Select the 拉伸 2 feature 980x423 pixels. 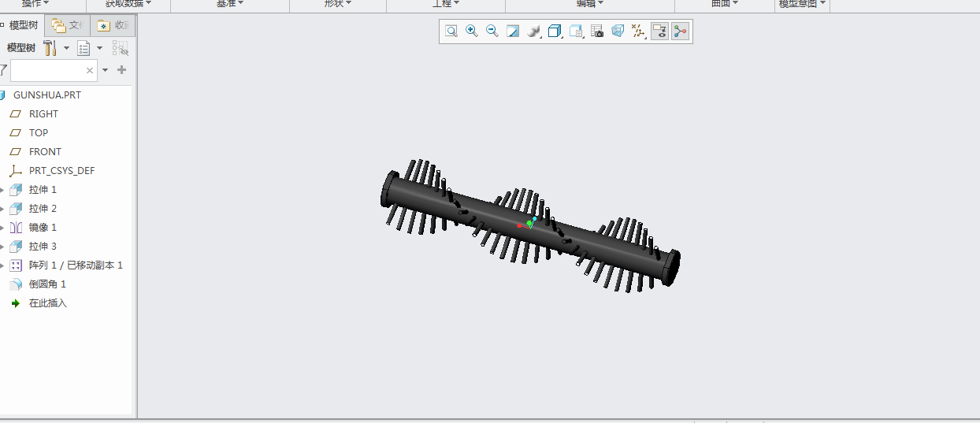click(x=43, y=208)
